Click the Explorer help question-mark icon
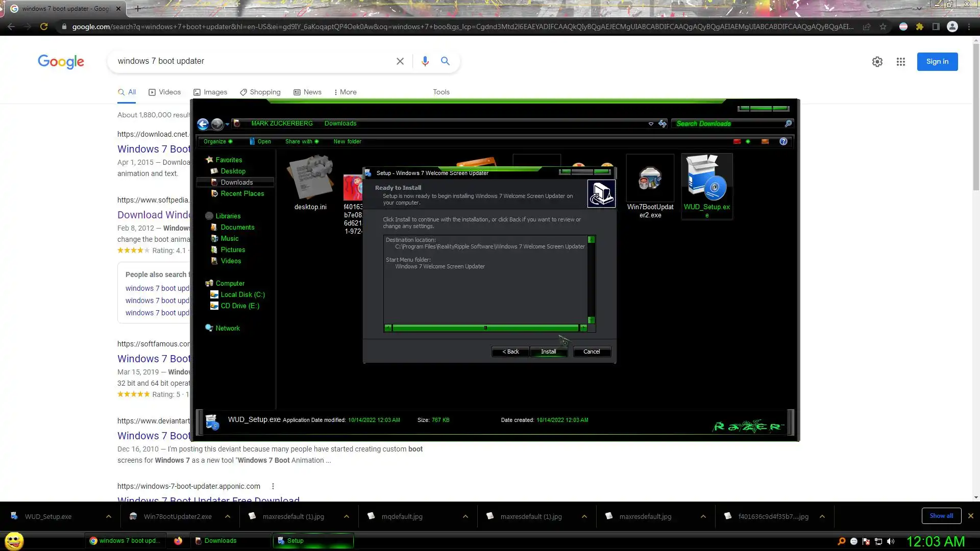The height and width of the screenshot is (551, 980). tap(783, 141)
